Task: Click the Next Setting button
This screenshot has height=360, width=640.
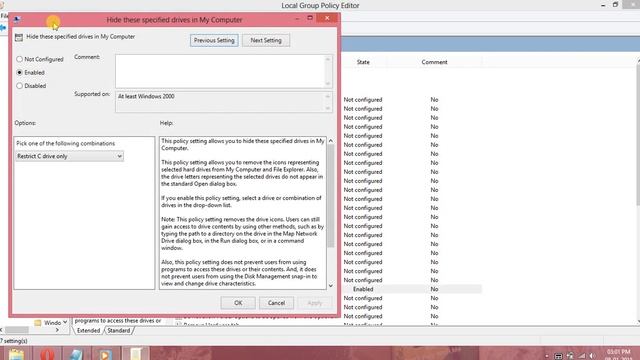Action: (266, 40)
